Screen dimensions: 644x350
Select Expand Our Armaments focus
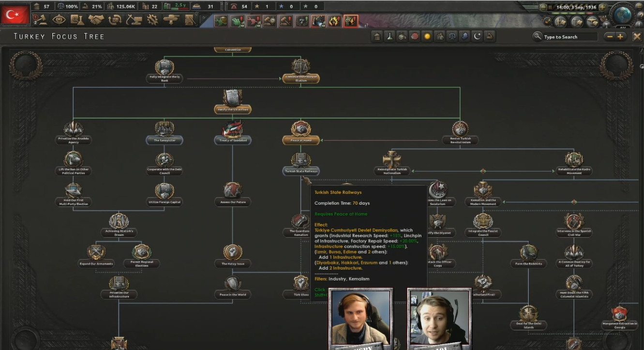tap(96, 257)
